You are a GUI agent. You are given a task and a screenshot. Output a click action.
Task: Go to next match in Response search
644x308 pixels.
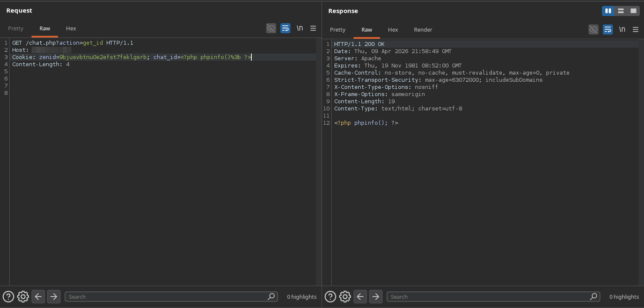tap(376, 296)
